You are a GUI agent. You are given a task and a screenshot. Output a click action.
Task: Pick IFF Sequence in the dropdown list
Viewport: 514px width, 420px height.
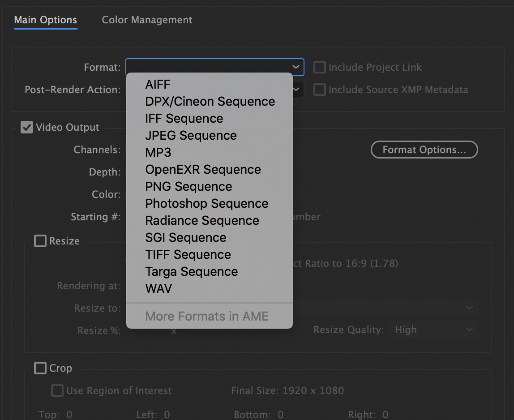click(184, 118)
